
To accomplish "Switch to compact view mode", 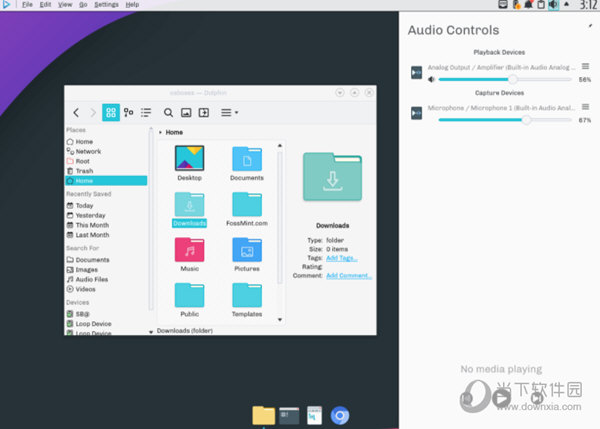I will click(129, 113).
